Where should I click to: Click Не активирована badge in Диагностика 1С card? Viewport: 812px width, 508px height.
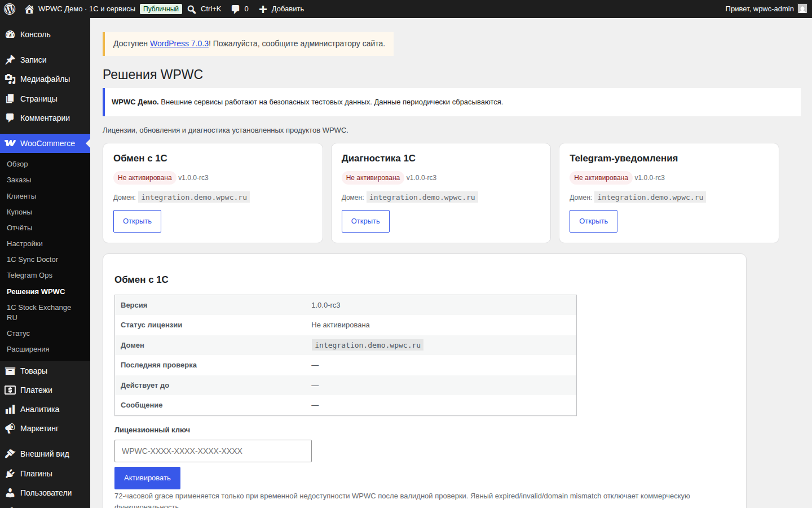pyautogui.click(x=373, y=178)
